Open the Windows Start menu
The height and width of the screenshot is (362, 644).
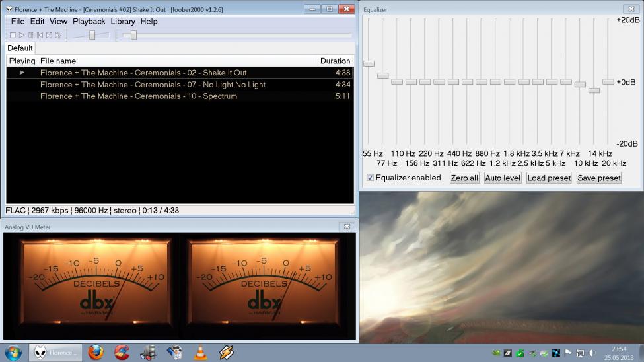pos(13,353)
